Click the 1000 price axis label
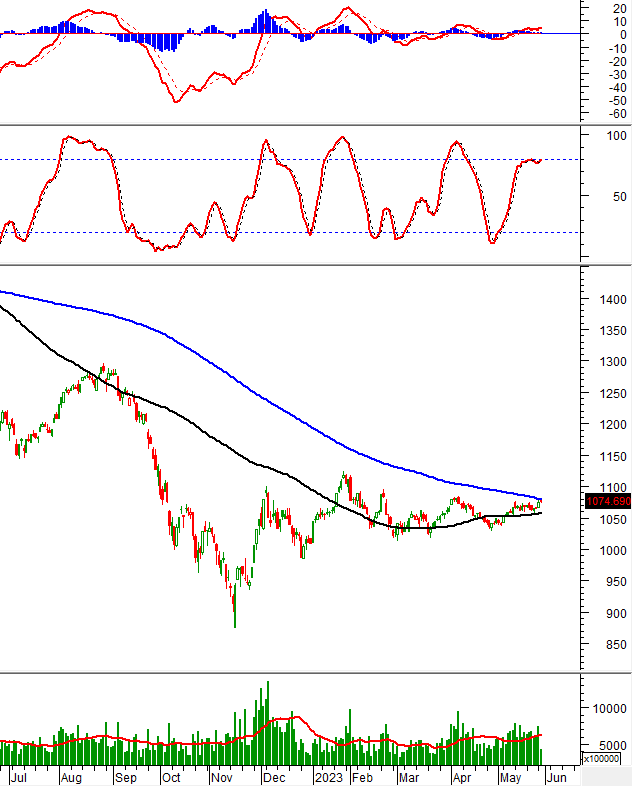The image size is (632, 786). click(613, 550)
